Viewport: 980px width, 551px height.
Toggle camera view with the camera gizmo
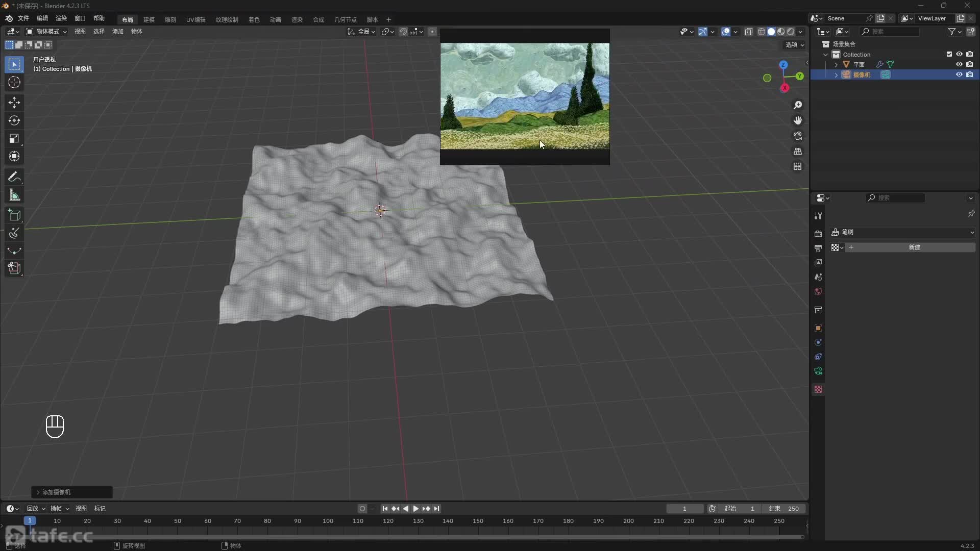pos(798,136)
